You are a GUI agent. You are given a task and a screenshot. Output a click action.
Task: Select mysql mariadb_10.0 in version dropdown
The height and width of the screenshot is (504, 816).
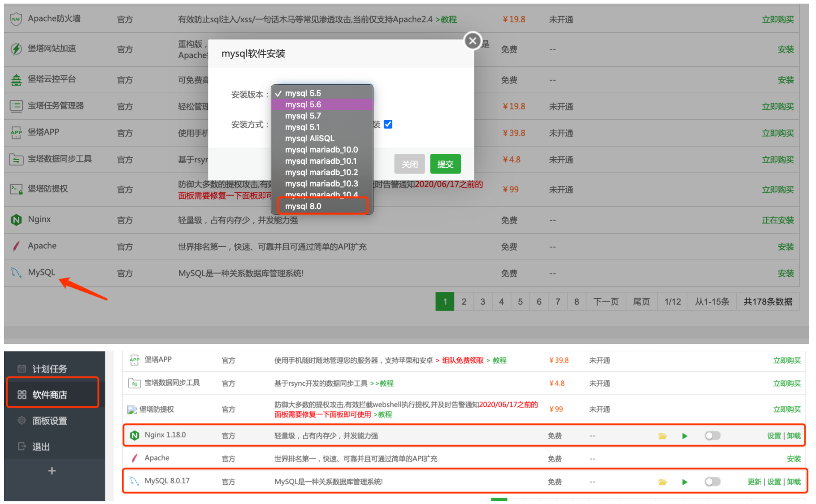click(322, 150)
